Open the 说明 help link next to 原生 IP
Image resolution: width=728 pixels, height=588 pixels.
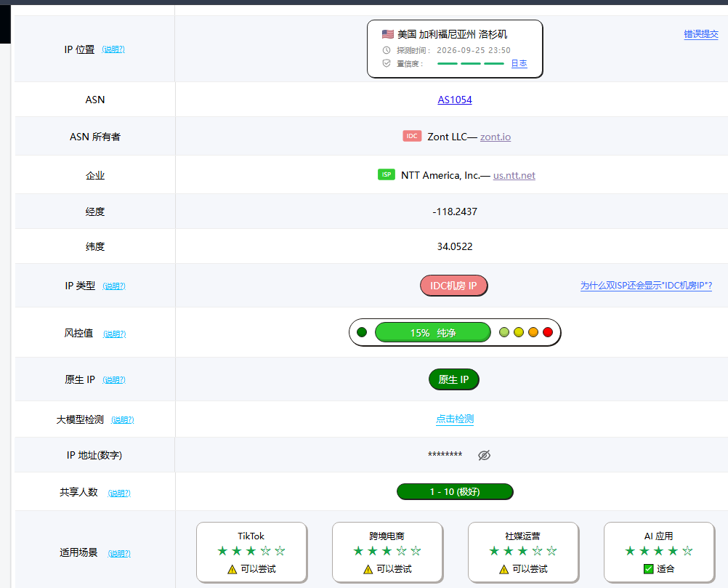[114, 380]
